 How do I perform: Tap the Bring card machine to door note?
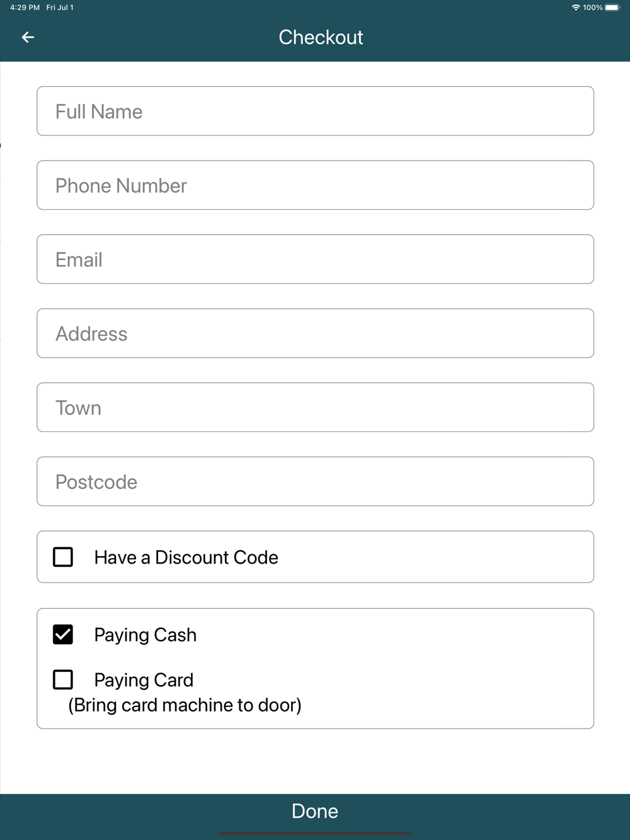click(185, 705)
